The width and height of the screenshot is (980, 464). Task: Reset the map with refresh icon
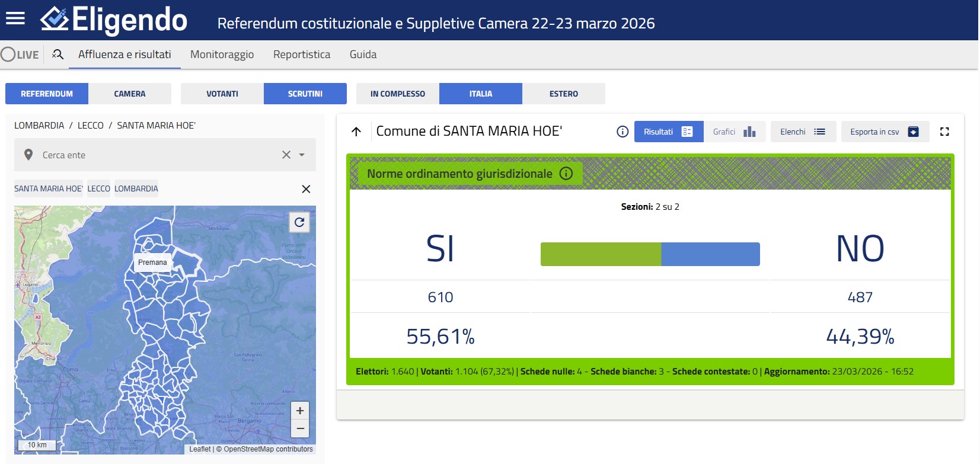(x=299, y=222)
